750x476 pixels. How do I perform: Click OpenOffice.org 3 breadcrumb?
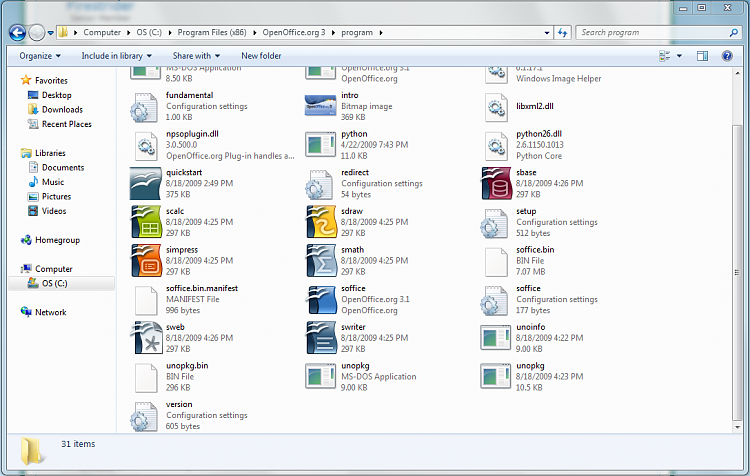294,33
